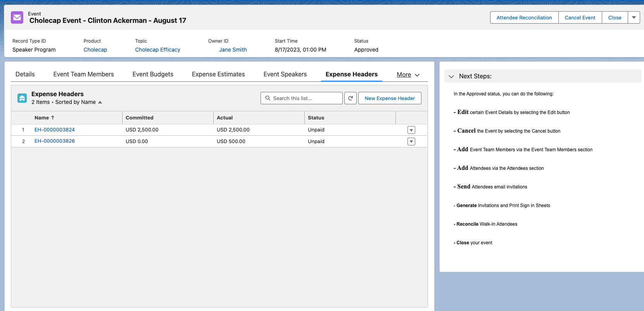The image size is (644, 311).
Task: Open the Expense Estimates tab
Action: [218, 74]
